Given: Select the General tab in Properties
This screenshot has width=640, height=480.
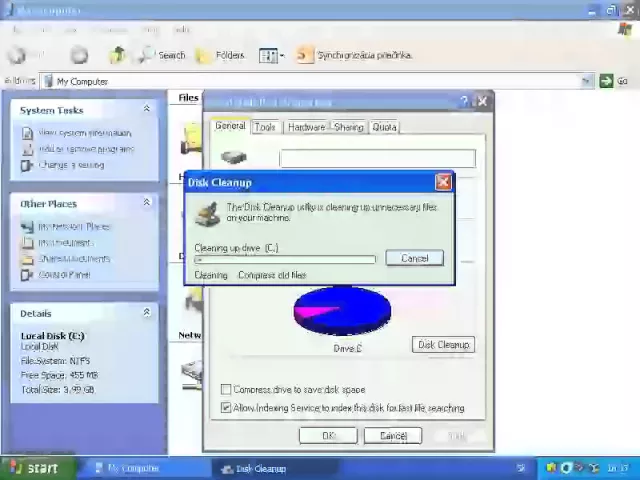Looking at the screenshot, I should (x=230, y=126).
